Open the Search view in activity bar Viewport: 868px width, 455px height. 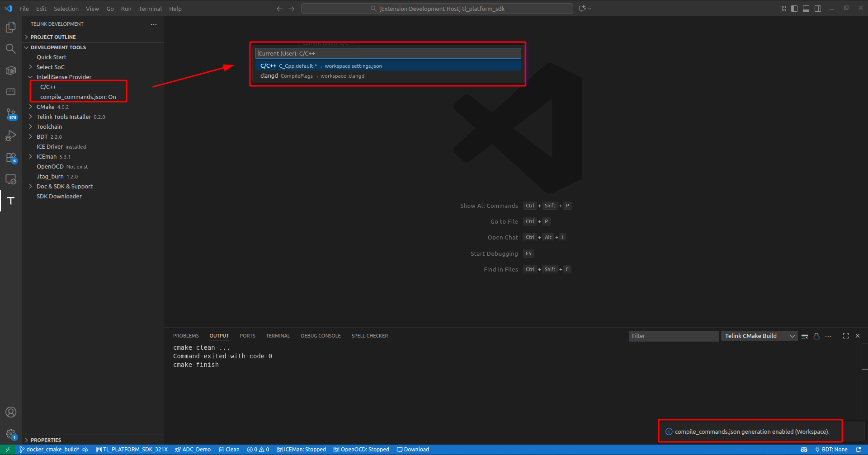[11, 48]
